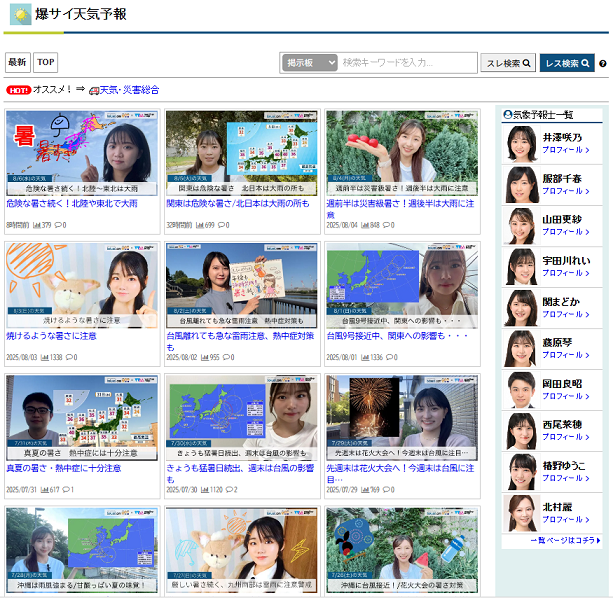
Task: Open 服部千春 profile link
Action: [x=566, y=191]
